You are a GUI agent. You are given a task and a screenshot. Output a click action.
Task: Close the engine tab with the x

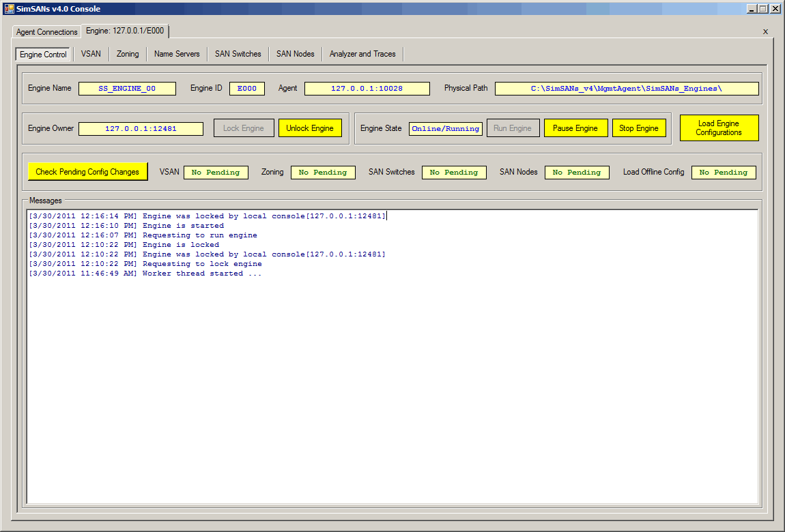pos(765,31)
